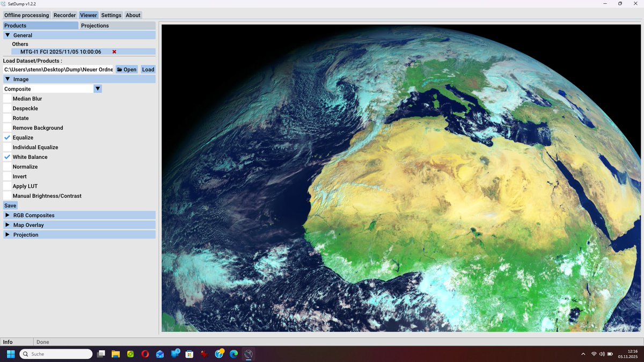Open Task View on the taskbar
Image resolution: width=644 pixels, height=362 pixels.
pyautogui.click(x=101, y=354)
